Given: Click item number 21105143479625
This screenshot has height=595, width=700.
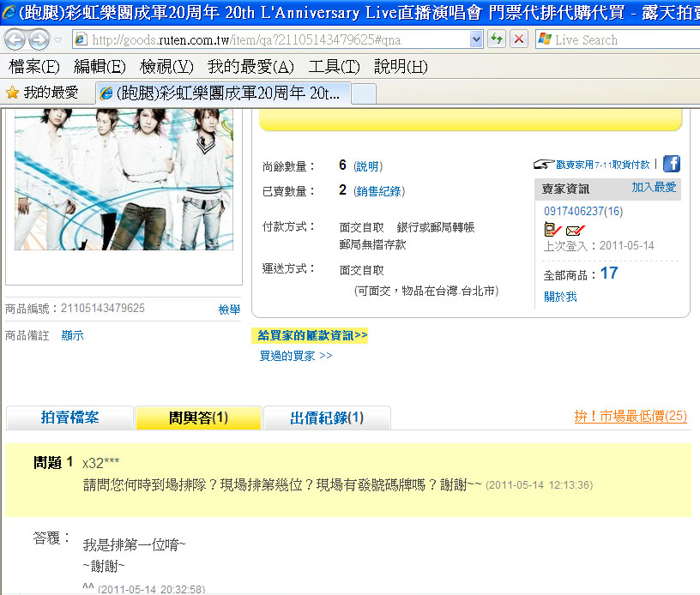Looking at the screenshot, I should click(x=103, y=308).
